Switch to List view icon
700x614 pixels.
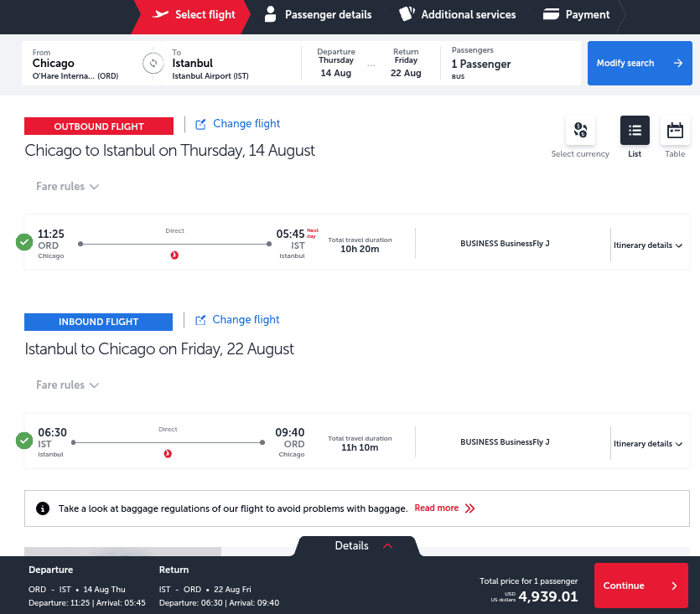click(635, 131)
